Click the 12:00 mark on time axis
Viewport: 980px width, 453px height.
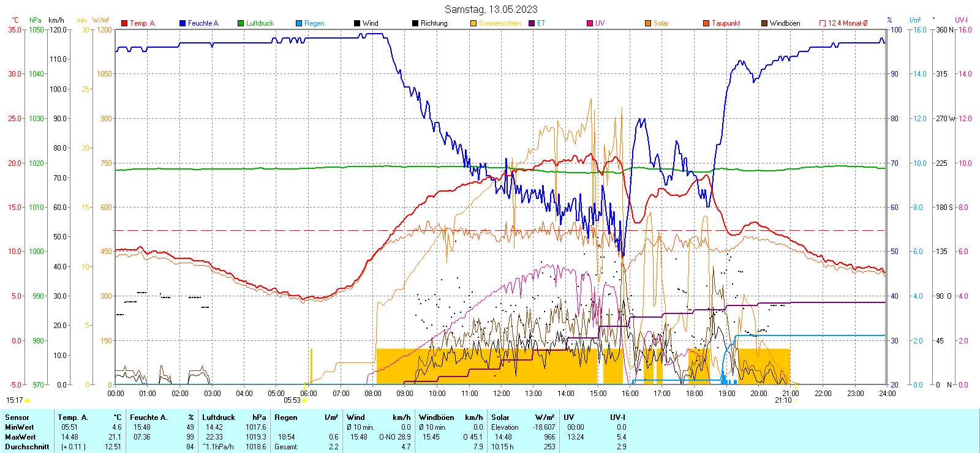point(501,394)
